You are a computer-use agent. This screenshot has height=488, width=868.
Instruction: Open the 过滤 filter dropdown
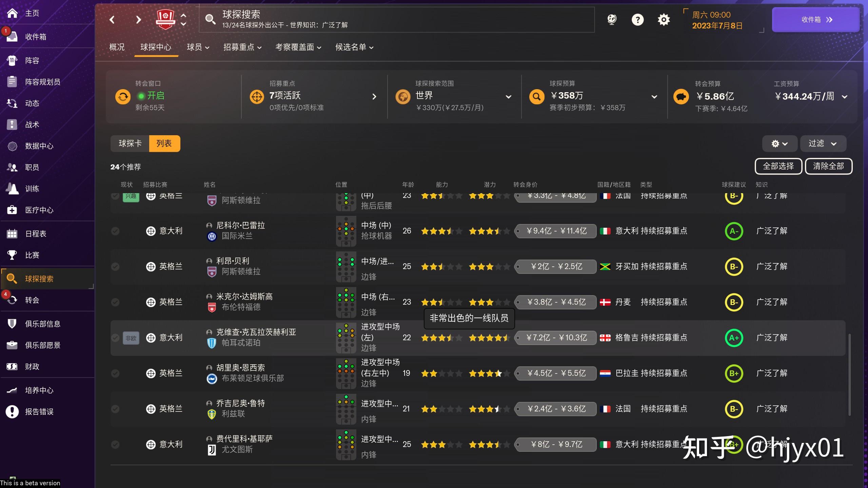[823, 144]
